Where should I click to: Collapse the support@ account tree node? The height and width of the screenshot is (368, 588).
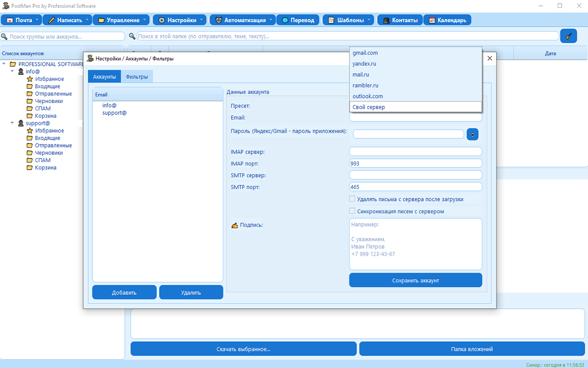click(x=12, y=123)
